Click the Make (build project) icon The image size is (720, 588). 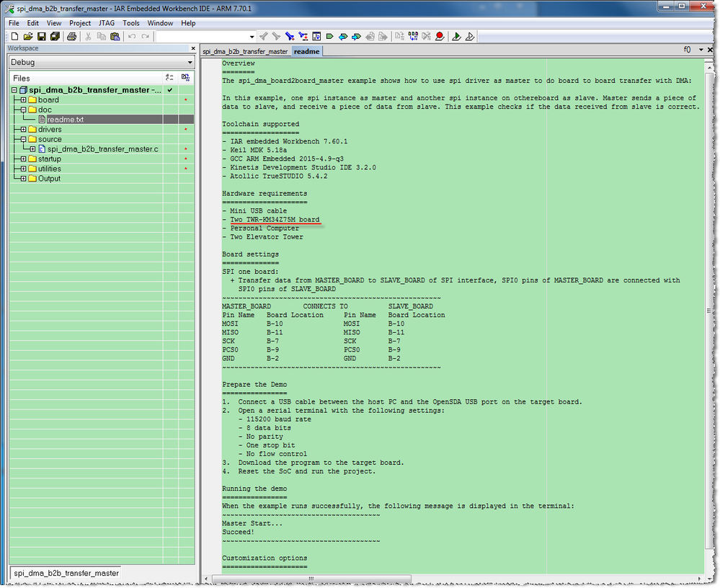tap(413, 36)
